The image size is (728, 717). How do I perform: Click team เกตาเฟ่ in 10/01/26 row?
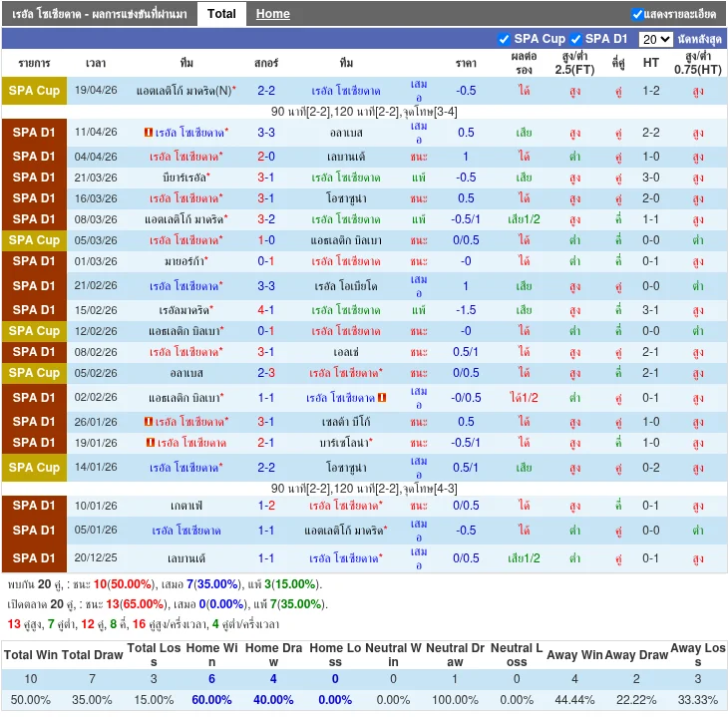[186, 506]
